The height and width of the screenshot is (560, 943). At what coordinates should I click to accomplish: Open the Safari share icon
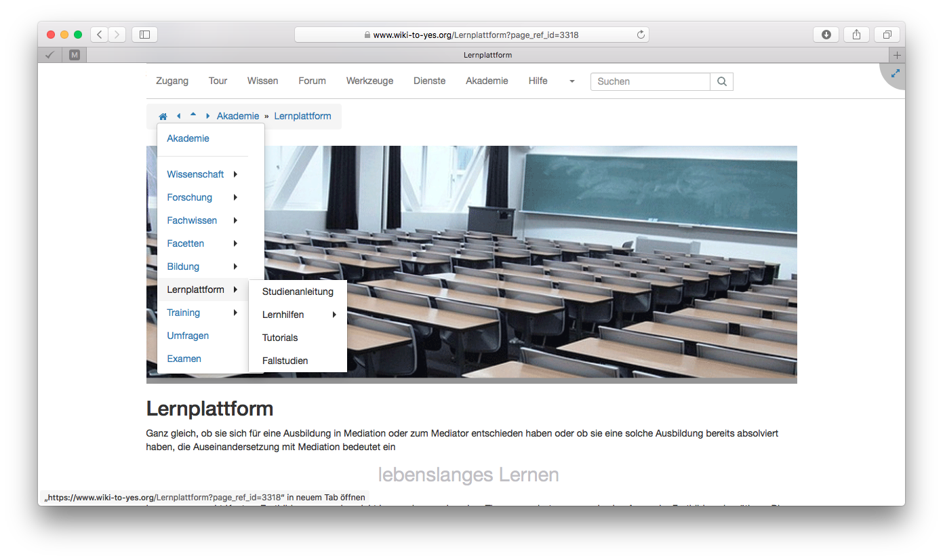click(856, 35)
